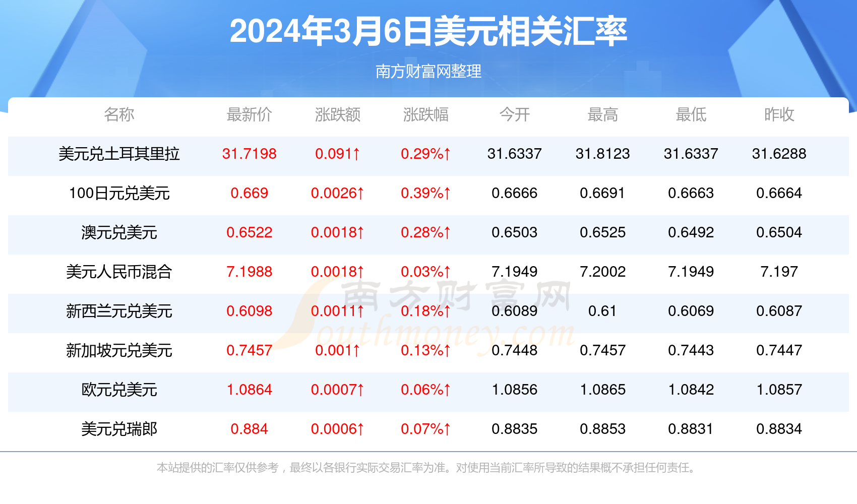Click the percent change 0.07%↑
Screen dimensions: 857x504
[x=426, y=429]
